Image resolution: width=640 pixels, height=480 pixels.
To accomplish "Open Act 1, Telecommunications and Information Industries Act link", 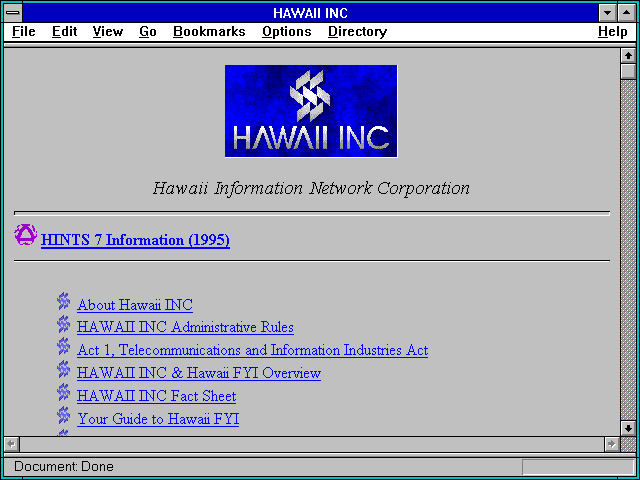I will pyautogui.click(x=252, y=350).
